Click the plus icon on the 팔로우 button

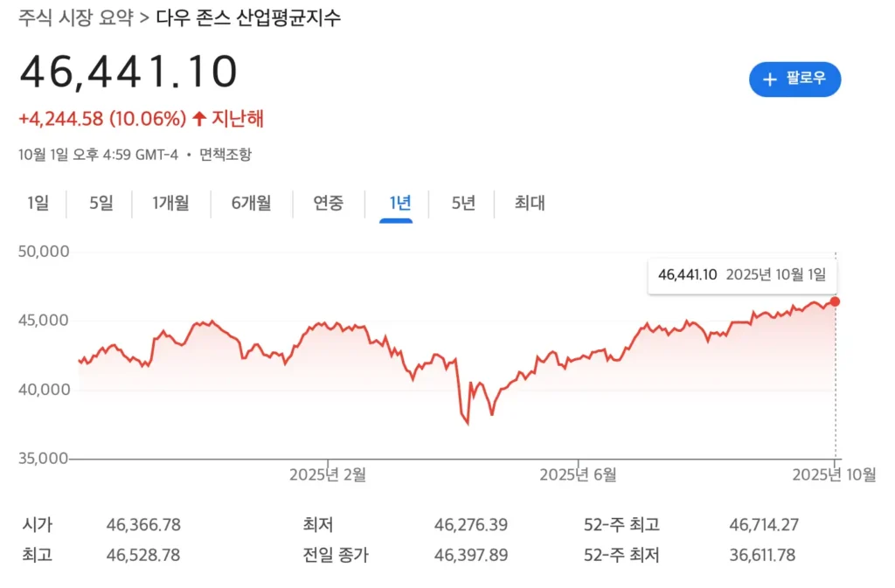(x=769, y=80)
